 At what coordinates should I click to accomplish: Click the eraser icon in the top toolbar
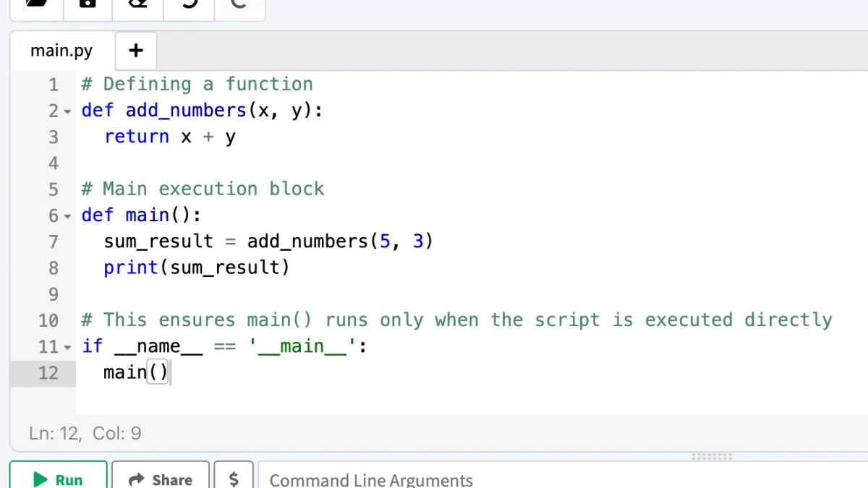pyautogui.click(x=137, y=3)
